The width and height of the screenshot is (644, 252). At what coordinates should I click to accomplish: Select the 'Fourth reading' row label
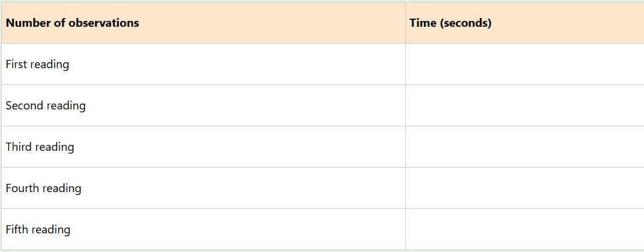(43, 188)
